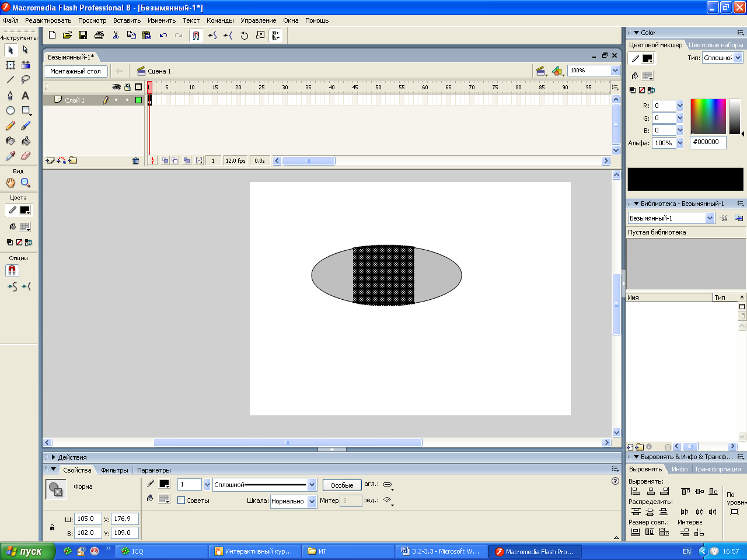Open the stage zoom 100% dropdown
This screenshot has height=560, width=747.
pyautogui.click(x=615, y=71)
